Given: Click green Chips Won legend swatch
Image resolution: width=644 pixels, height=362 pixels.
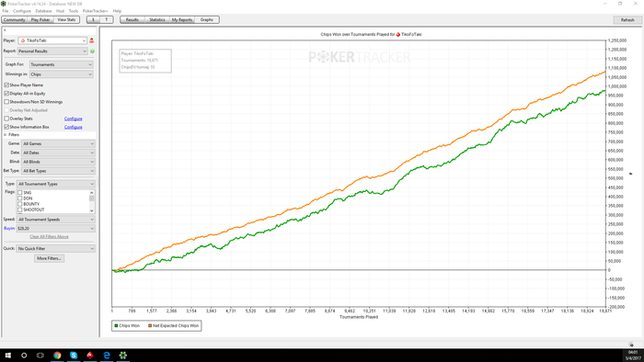Looking at the screenshot, I should [116, 325].
